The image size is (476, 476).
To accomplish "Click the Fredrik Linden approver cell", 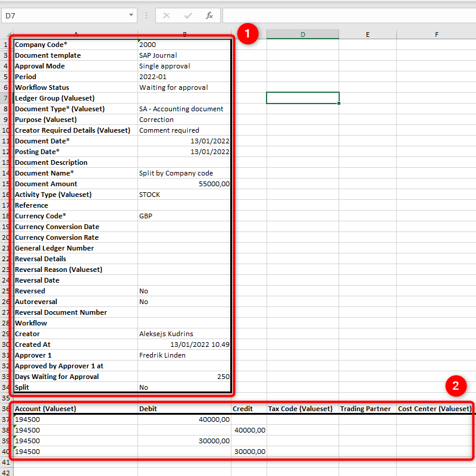I will [x=184, y=355].
